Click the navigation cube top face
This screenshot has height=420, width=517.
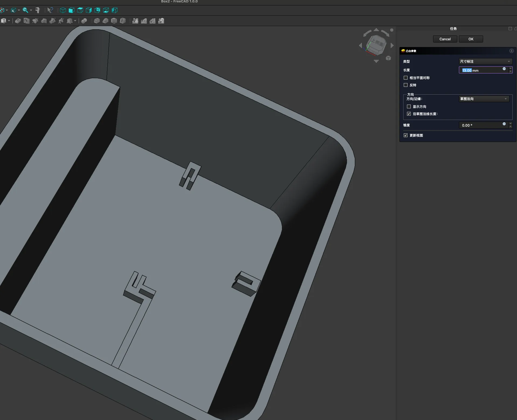(x=377, y=43)
